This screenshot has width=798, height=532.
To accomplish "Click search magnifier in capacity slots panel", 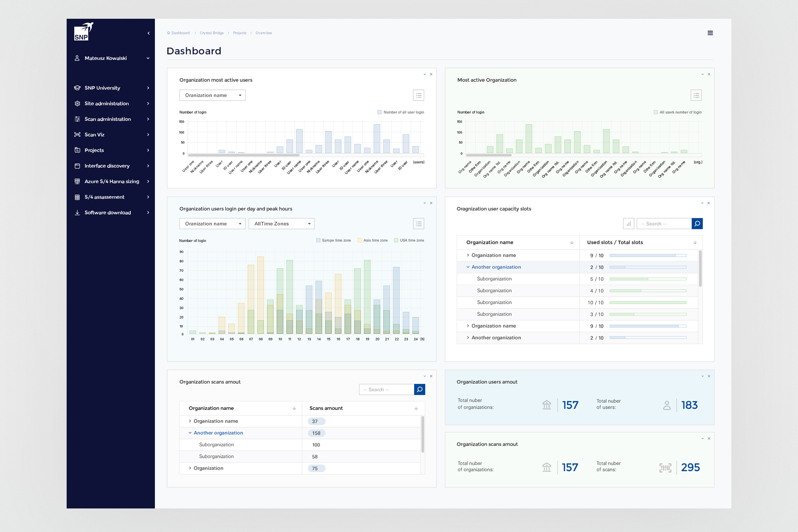I will click(x=697, y=224).
